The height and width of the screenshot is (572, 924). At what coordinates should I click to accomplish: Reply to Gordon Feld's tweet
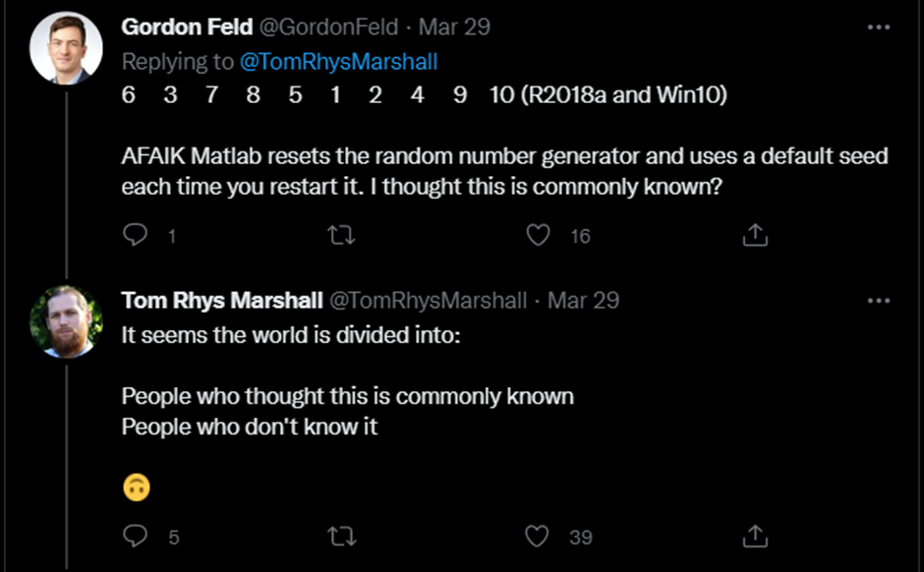point(137,235)
